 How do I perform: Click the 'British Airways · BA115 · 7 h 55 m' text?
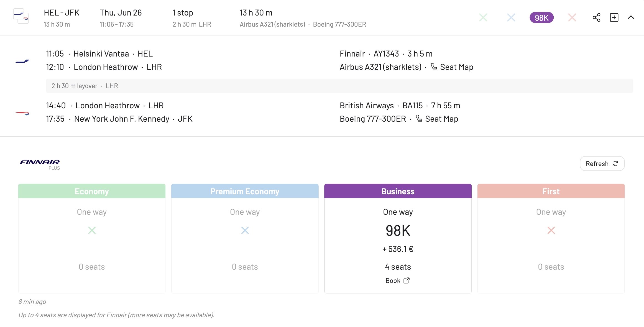click(x=400, y=106)
